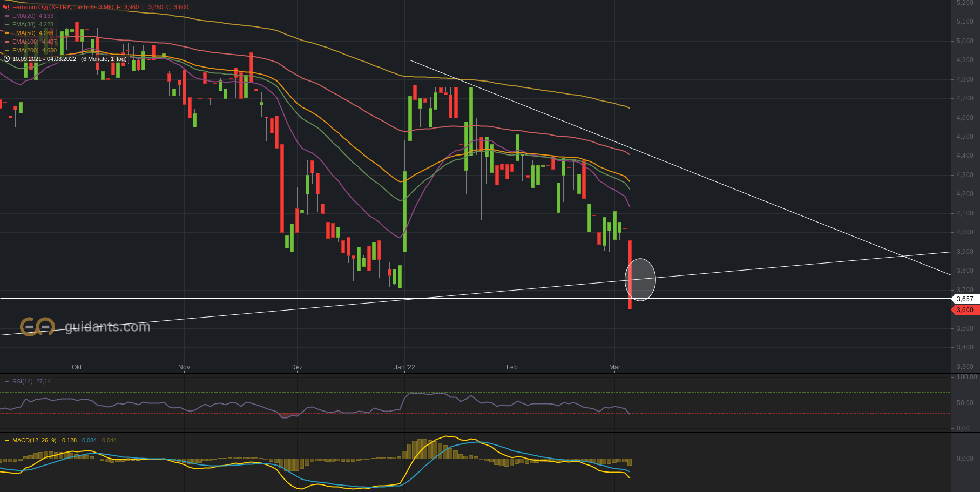This screenshot has width=980, height=492.
Task: Click the RSI(14) indicator text label
Action: click(x=23, y=382)
